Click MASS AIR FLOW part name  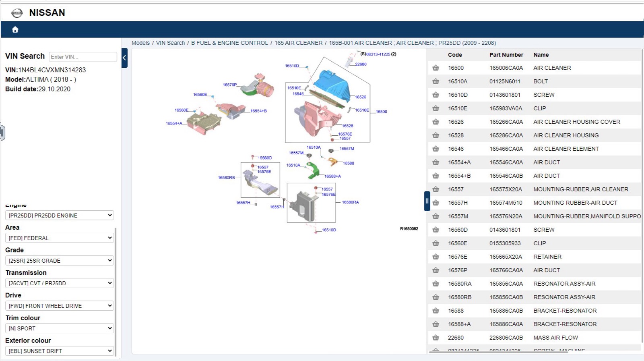coord(555,338)
